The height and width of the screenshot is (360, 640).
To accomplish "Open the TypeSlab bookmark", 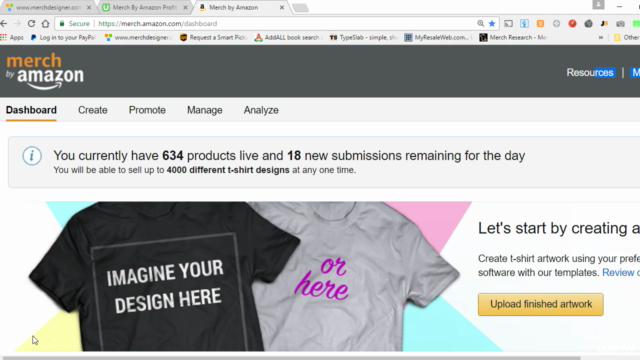I will (x=363, y=38).
